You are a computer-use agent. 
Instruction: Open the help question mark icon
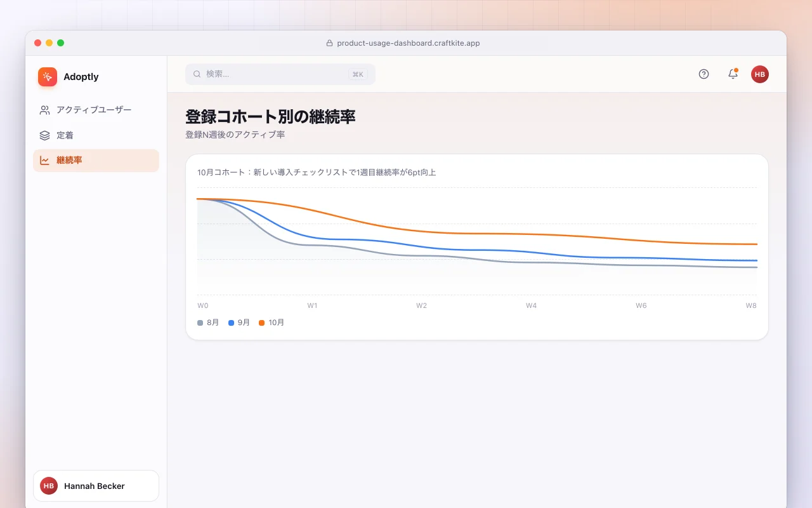(x=704, y=74)
